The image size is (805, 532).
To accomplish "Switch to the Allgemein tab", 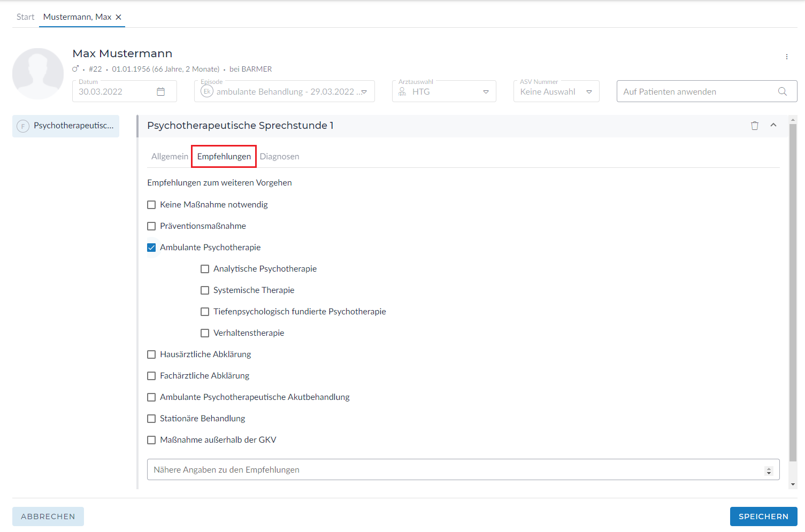I will (170, 157).
